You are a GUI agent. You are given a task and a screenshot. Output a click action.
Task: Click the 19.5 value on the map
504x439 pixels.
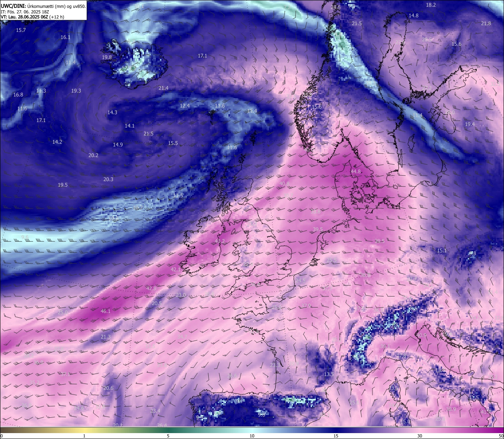(63, 185)
